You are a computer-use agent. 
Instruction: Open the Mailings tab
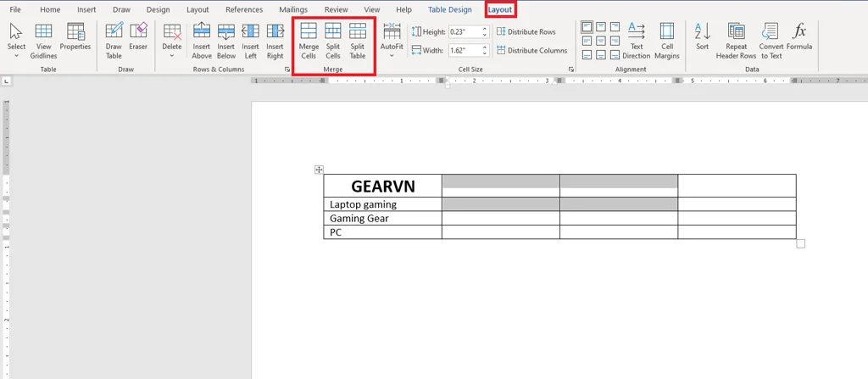click(x=293, y=9)
